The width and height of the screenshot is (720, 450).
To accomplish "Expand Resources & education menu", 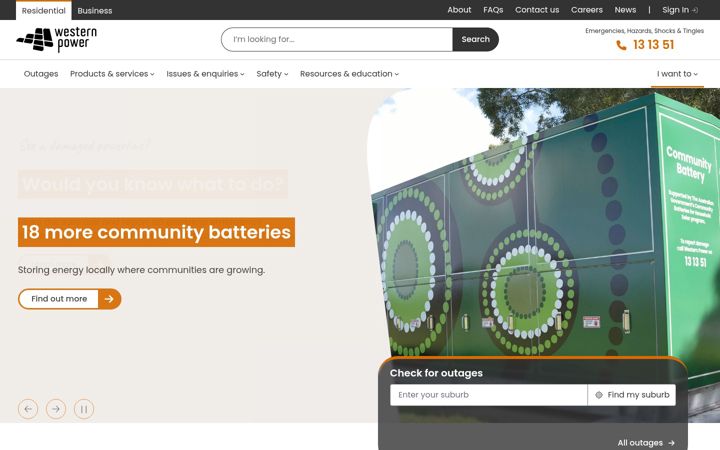I will click(x=349, y=74).
